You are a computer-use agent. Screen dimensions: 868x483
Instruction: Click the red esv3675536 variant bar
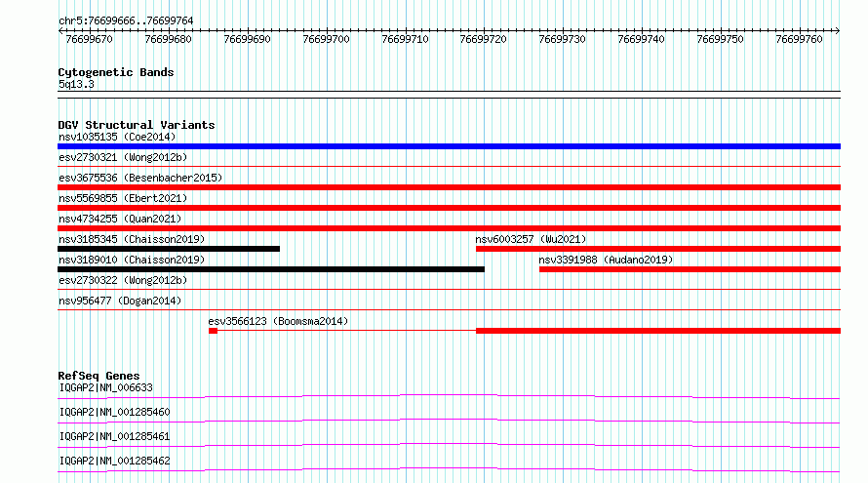coord(449,187)
